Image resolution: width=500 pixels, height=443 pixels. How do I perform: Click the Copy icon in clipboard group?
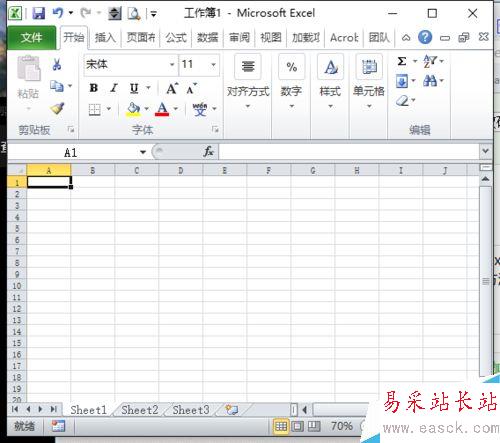[x=57, y=86]
